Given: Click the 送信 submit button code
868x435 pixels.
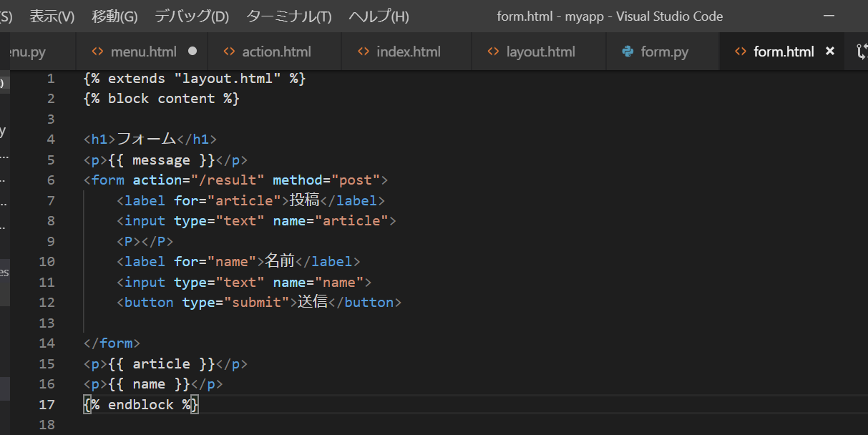Looking at the screenshot, I should [259, 302].
